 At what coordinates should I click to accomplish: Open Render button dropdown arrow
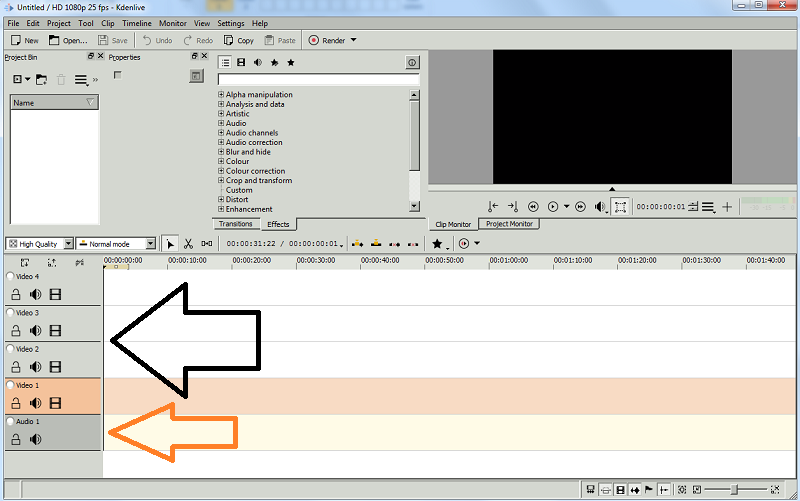click(x=354, y=40)
